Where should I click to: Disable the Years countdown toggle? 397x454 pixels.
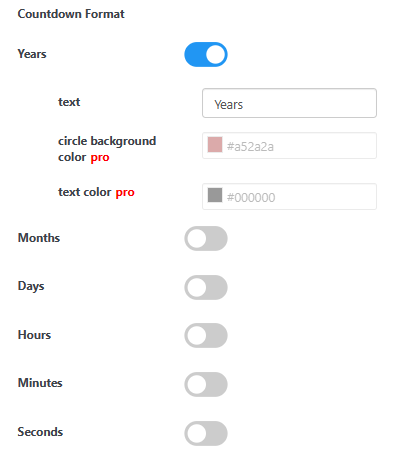tap(206, 54)
